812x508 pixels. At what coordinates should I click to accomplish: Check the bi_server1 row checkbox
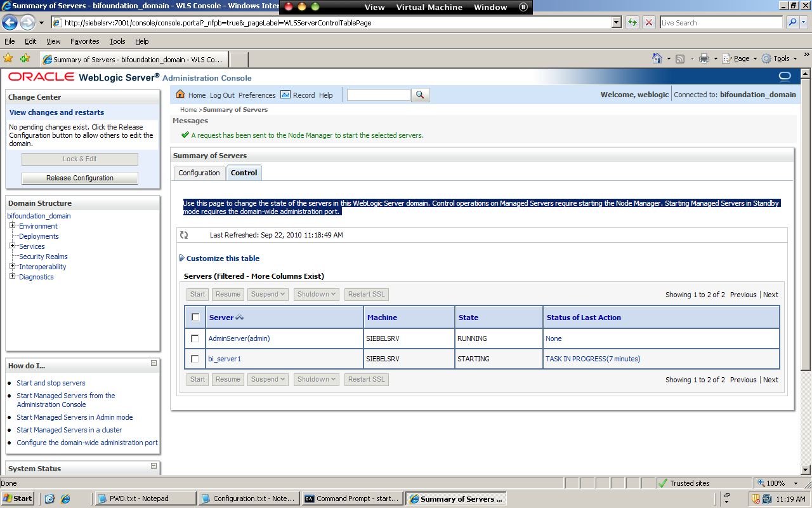coord(195,359)
